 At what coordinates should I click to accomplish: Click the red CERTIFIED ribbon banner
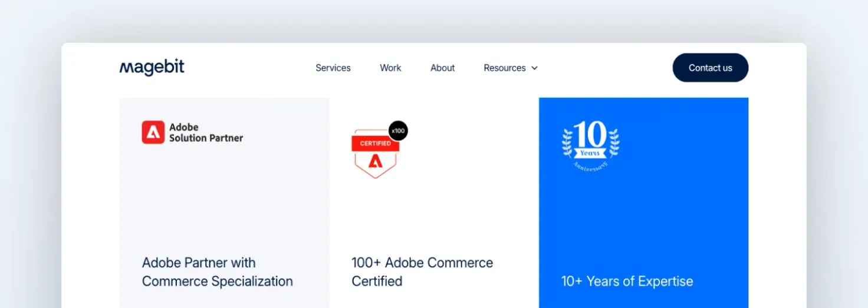click(376, 143)
